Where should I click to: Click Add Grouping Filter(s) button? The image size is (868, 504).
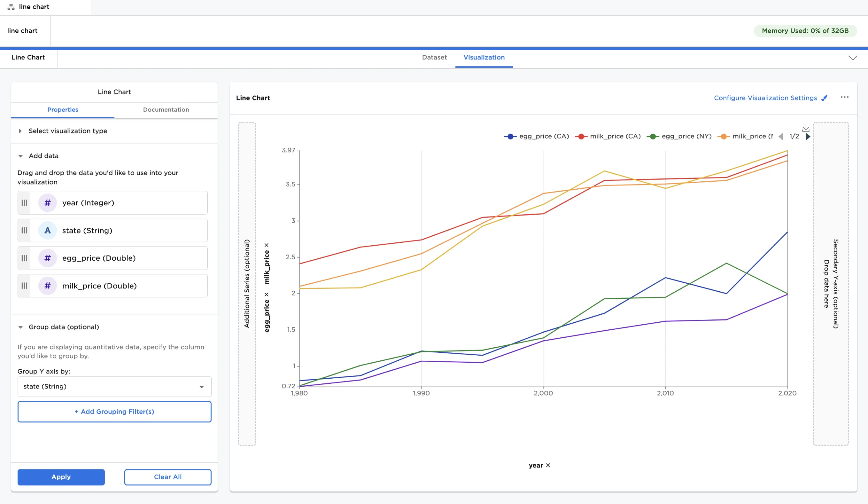point(114,412)
